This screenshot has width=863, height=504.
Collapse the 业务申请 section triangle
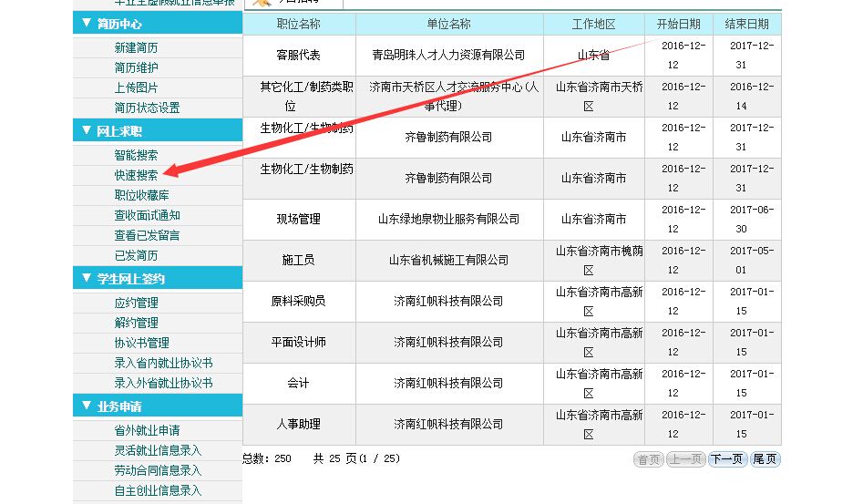click(87, 406)
